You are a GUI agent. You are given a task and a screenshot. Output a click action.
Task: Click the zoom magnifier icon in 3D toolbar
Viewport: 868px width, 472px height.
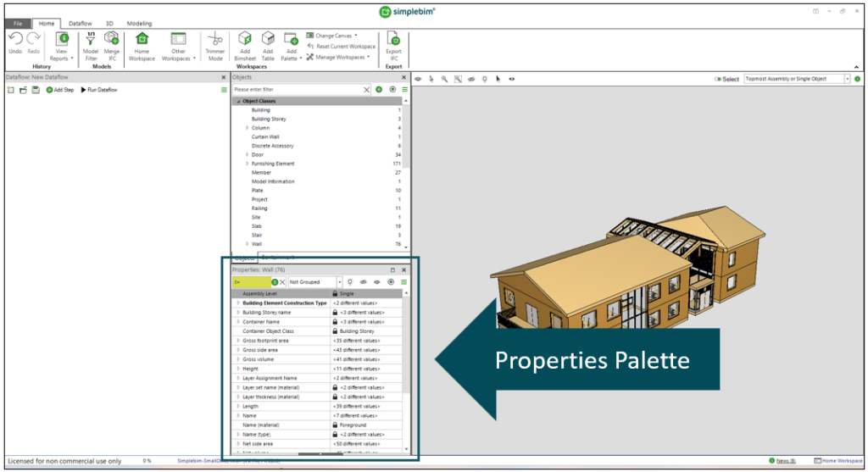(444, 79)
